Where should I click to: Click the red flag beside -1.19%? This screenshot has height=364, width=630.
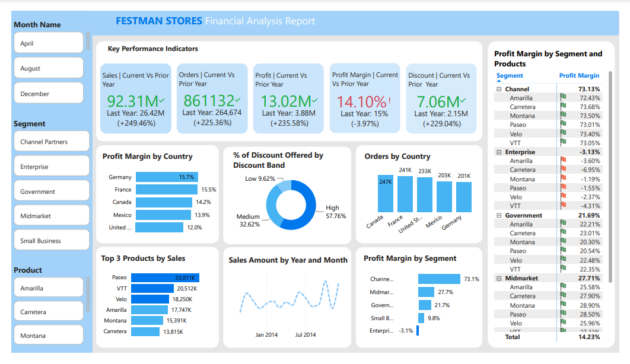coord(564,178)
